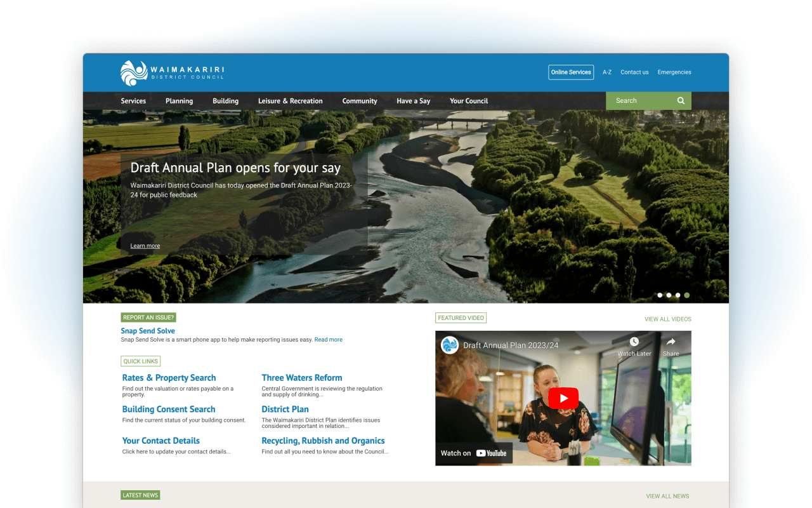The image size is (812, 508).
Task: Click the Online Services button
Action: pyautogui.click(x=571, y=72)
